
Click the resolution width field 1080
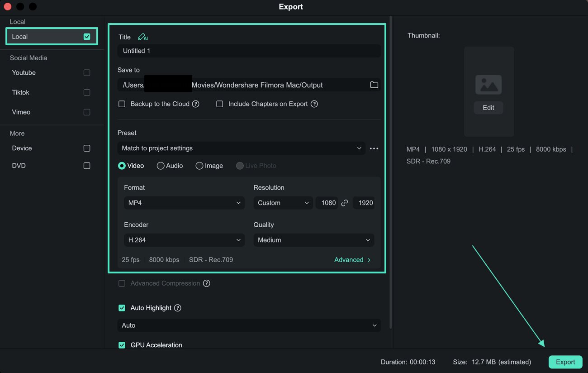327,203
